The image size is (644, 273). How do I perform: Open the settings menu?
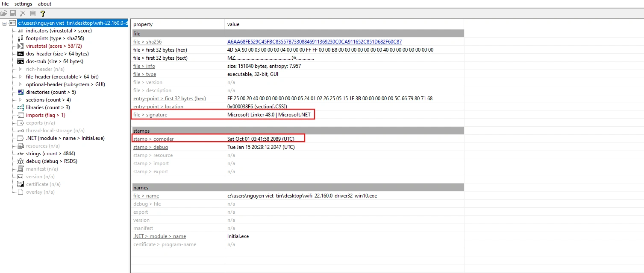pos(23,4)
